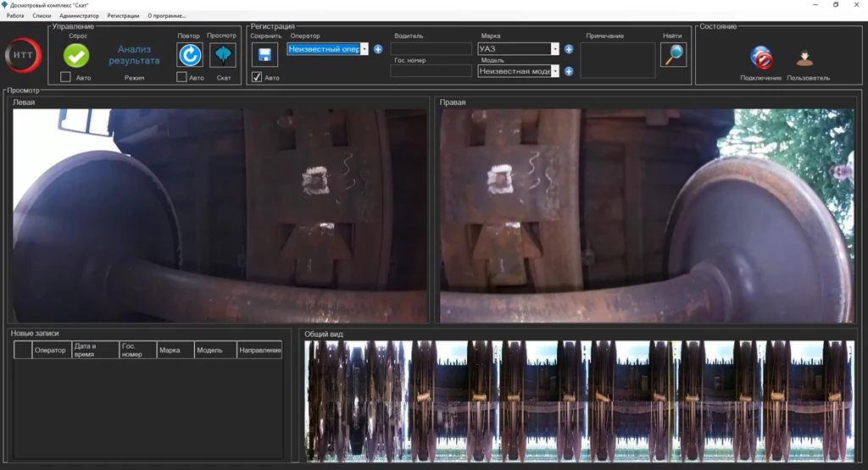The image size is (868, 470).
Task: Uncheck the Авто checkbox under Сохранить
Action: point(257,78)
